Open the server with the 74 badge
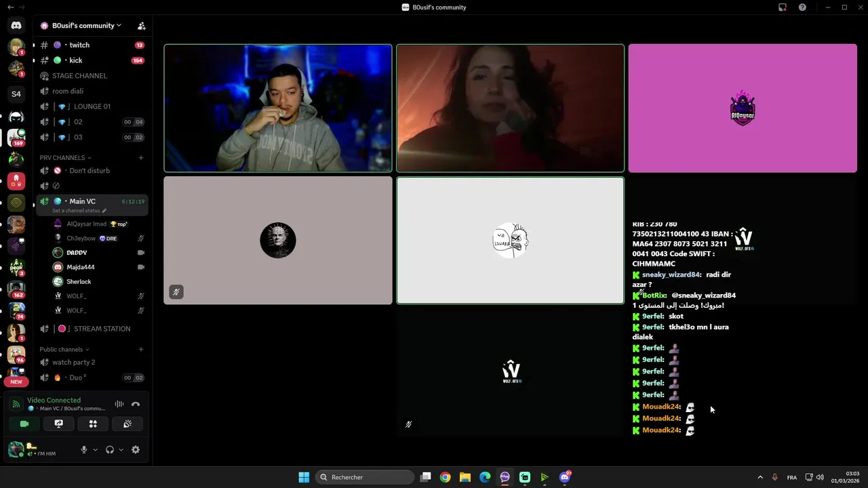This screenshot has width=868, height=488. (16, 310)
